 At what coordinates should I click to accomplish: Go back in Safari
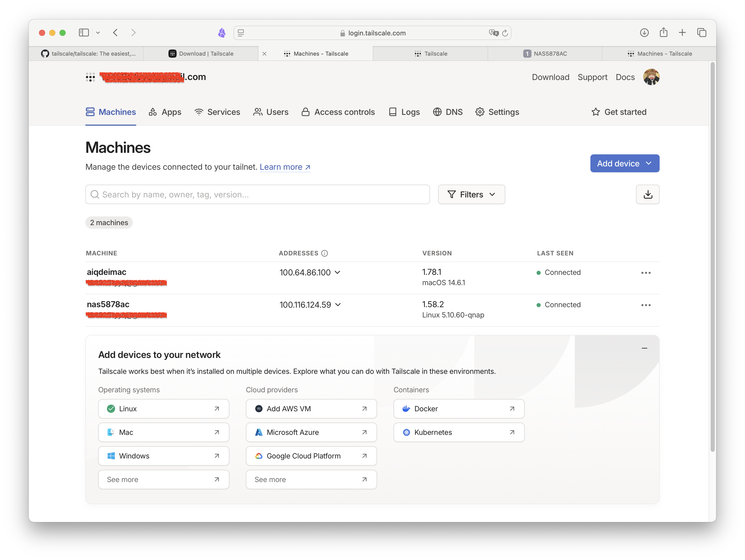point(116,33)
